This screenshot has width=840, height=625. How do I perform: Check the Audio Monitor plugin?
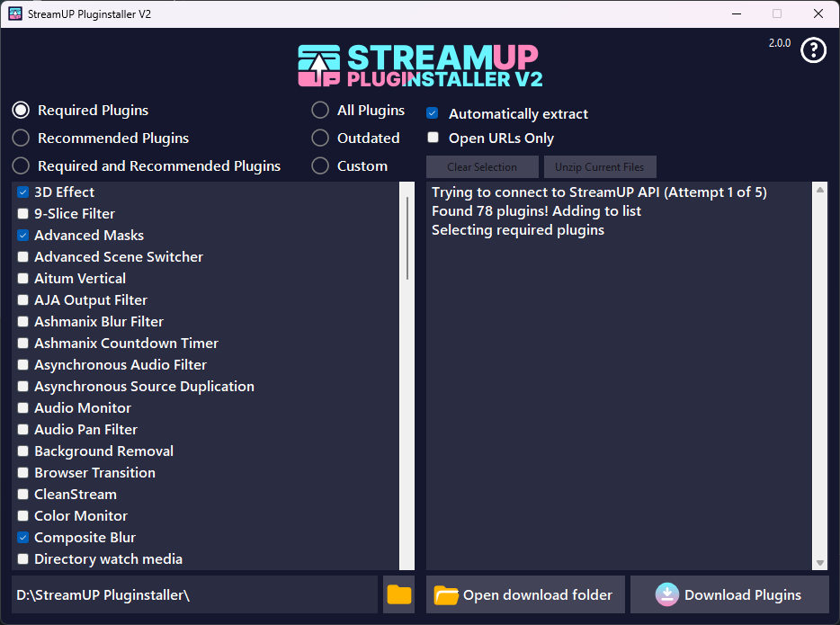[23, 407]
